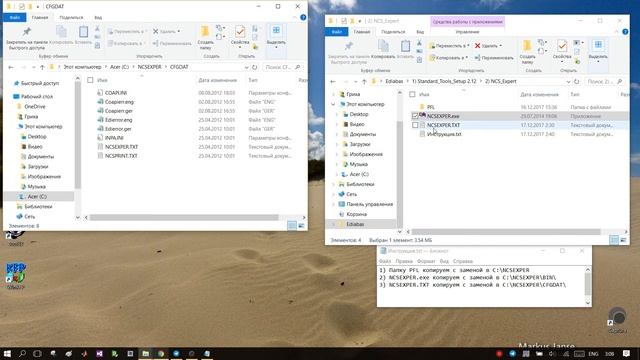Click the horizontal scrollbar in NCS_Expert window
Screen dimensions: 640x360
(506, 232)
